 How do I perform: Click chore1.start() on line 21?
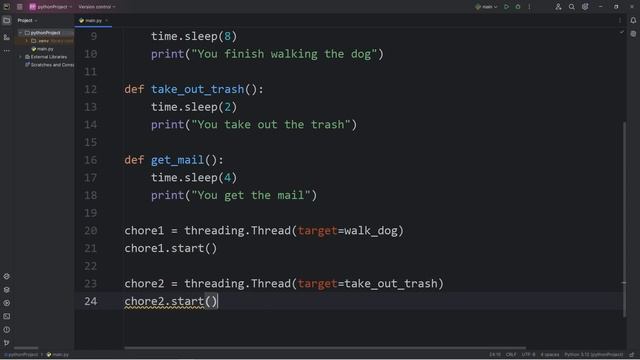point(171,248)
